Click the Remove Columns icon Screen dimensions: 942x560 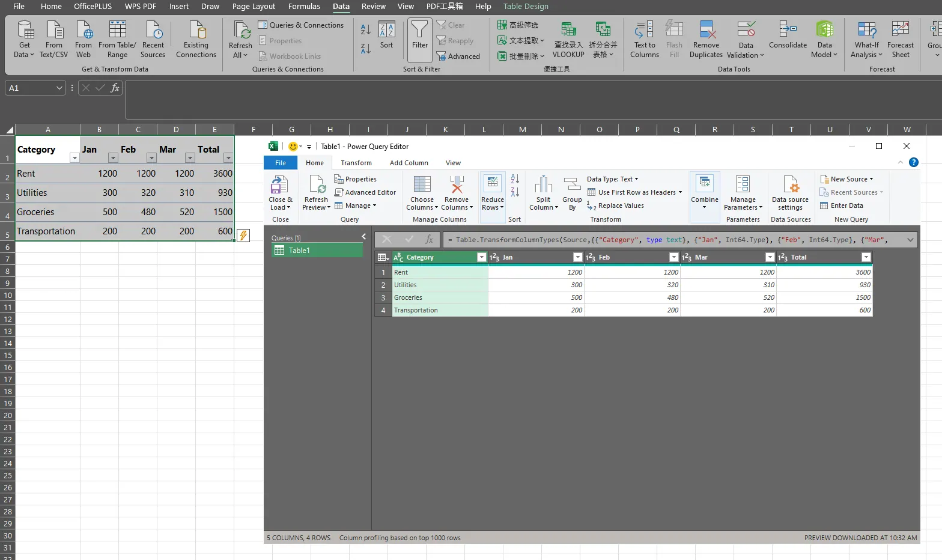coord(457,185)
